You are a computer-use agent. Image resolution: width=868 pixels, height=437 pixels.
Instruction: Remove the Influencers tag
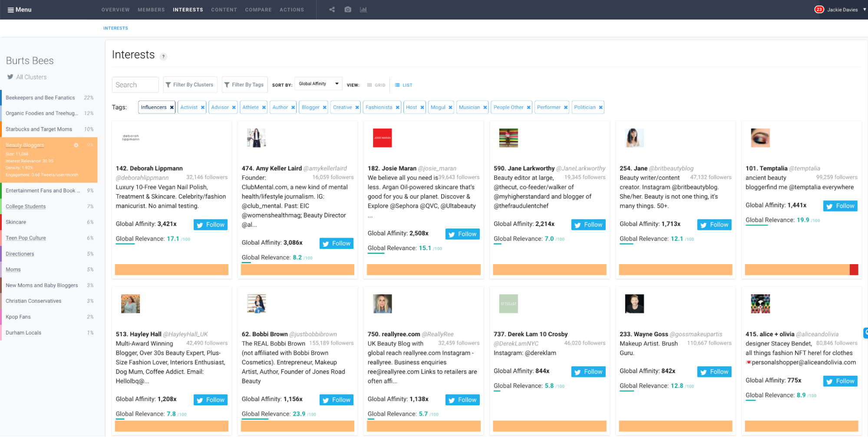point(172,107)
